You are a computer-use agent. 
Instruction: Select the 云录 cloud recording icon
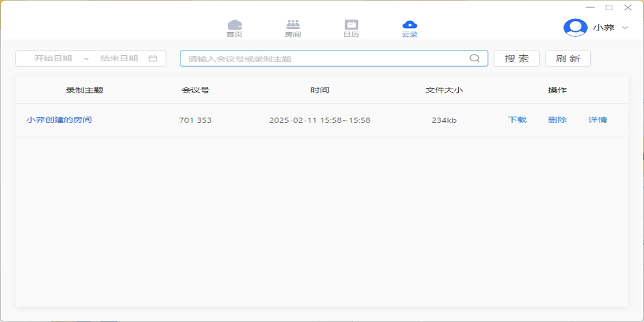coord(409,25)
